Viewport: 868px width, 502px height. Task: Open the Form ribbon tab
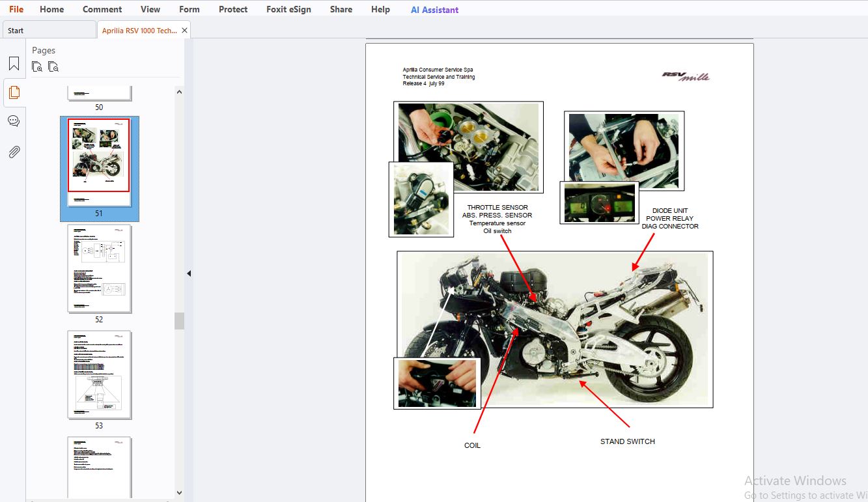[189, 9]
